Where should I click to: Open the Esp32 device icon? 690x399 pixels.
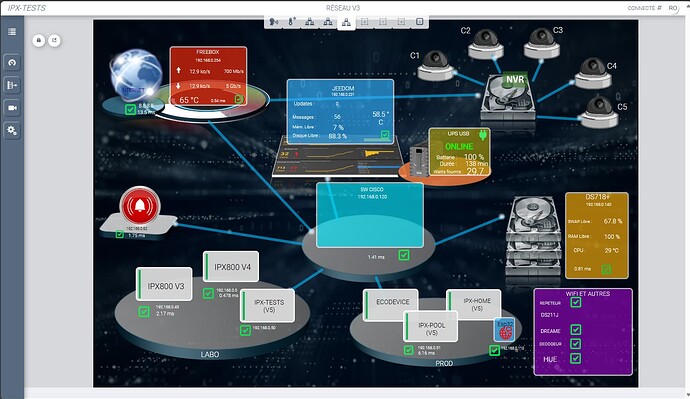click(x=504, y=330)
